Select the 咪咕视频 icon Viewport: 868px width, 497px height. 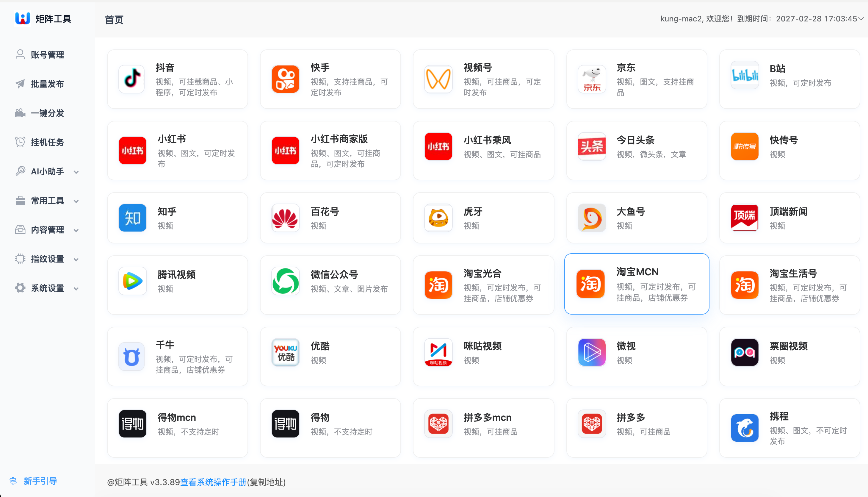(x=438, y=352)
